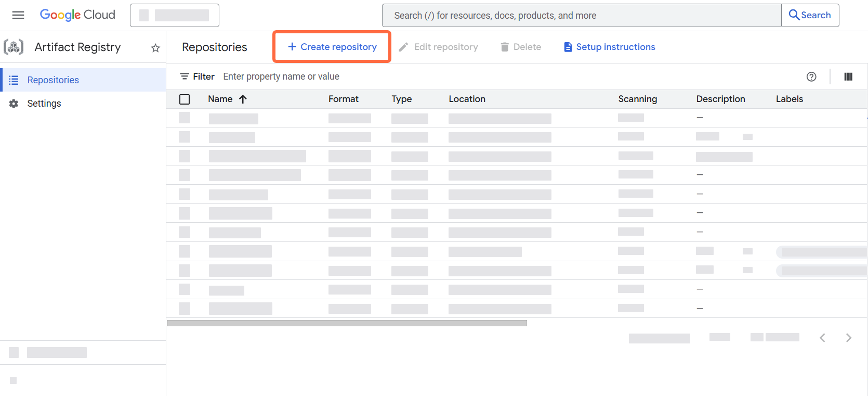
Task: Sort by the Name column header
Action: pos(220,99)
